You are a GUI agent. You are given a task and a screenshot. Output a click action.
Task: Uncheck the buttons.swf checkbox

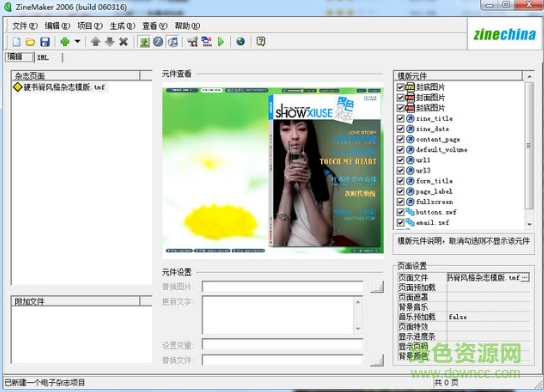pos(401,212)
